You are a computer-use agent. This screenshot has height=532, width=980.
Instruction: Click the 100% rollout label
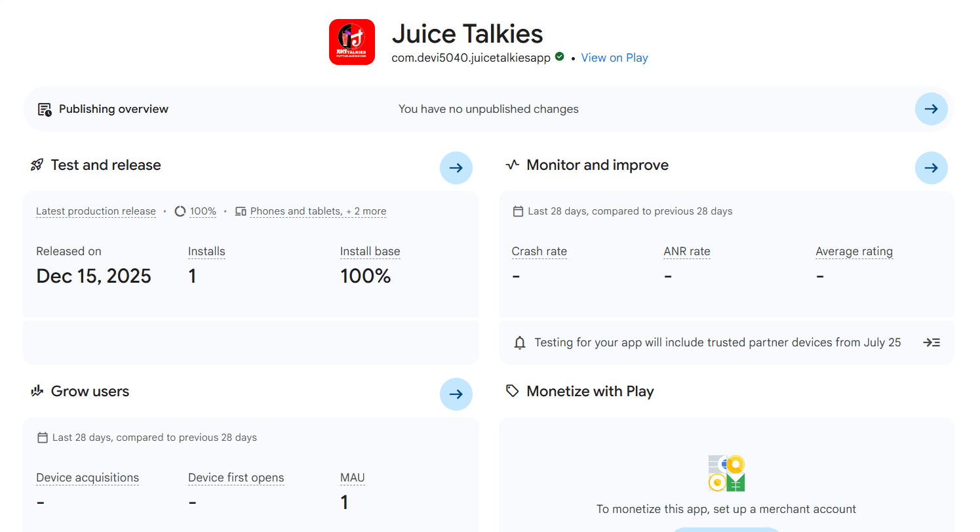[x=203, y=211]
